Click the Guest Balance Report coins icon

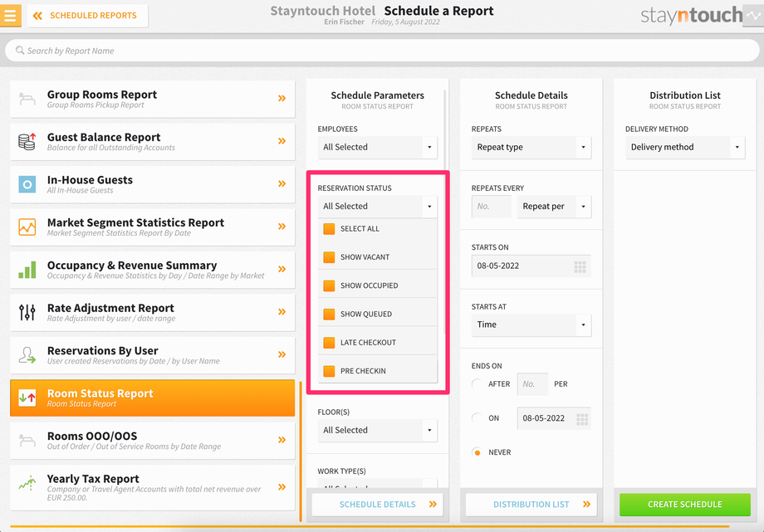pyautogui.click(x=27, y=141)
